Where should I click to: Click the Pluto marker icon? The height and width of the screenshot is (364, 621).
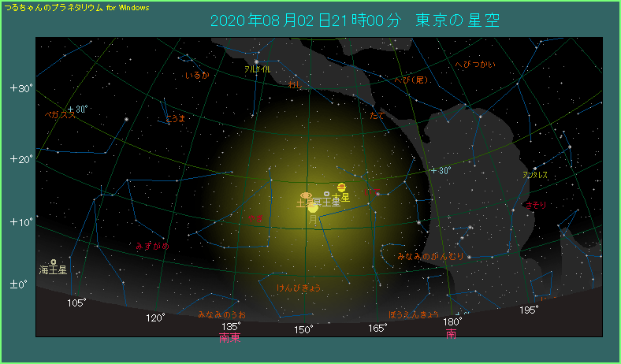326,194
